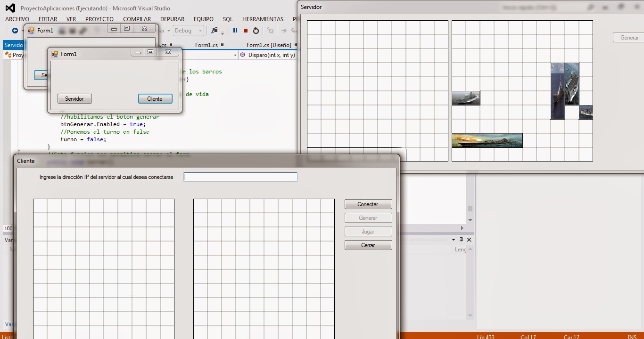644x339 pixels.
Task: Click the Form1 icon of the front Form1 window
Action: click(x=55, y=54)
